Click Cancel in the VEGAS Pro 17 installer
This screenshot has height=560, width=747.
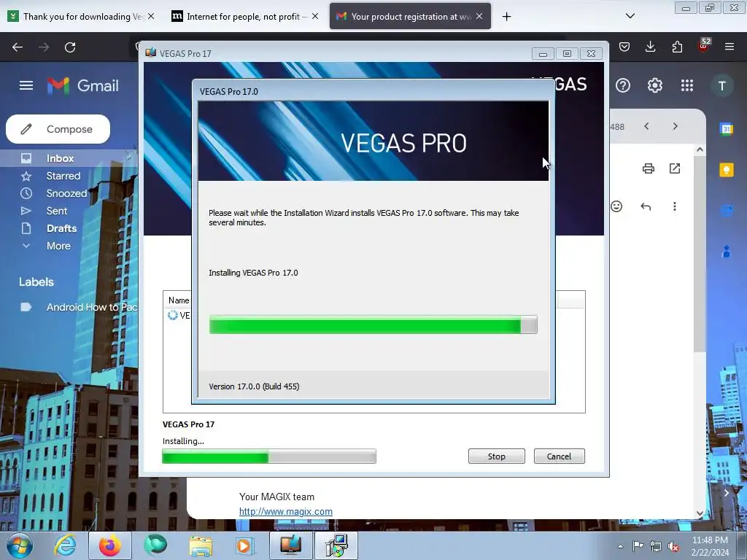tap(559, 456)
